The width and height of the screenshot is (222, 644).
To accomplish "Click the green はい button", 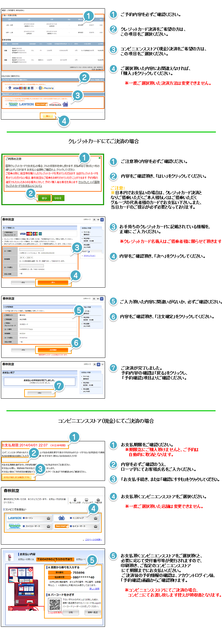I will pos(44,198).
